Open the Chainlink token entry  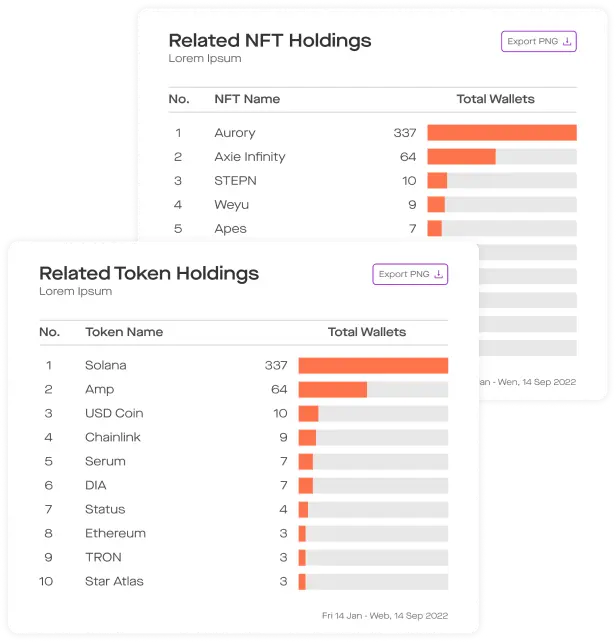[113, 437]
